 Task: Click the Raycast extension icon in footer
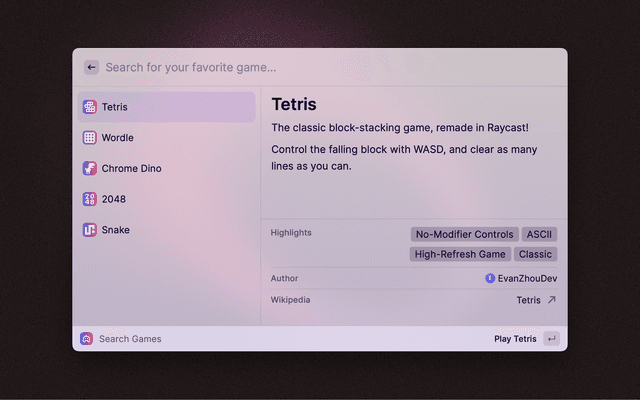(x=87, y=339)
